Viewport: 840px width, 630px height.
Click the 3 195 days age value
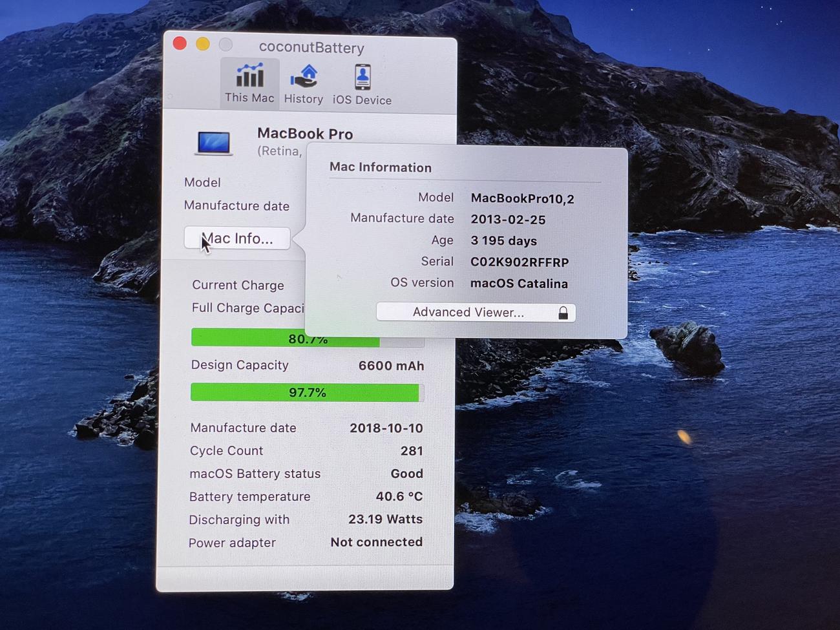coord(503,241)
